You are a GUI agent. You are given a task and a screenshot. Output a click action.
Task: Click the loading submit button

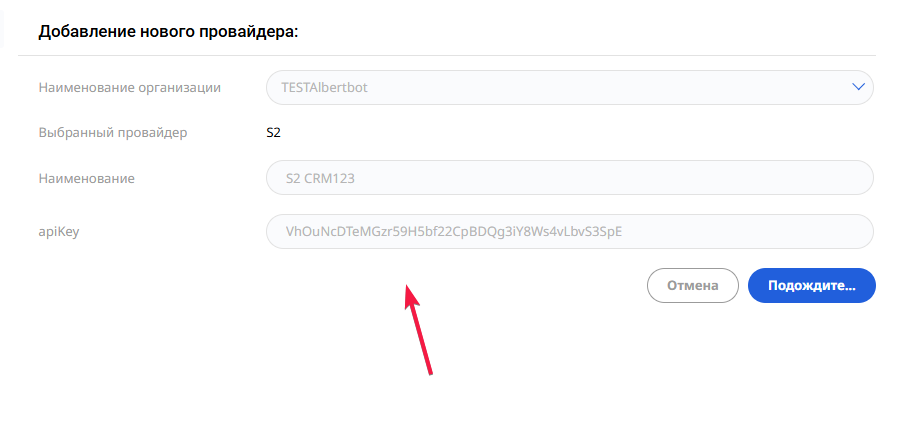click(811, 285)
